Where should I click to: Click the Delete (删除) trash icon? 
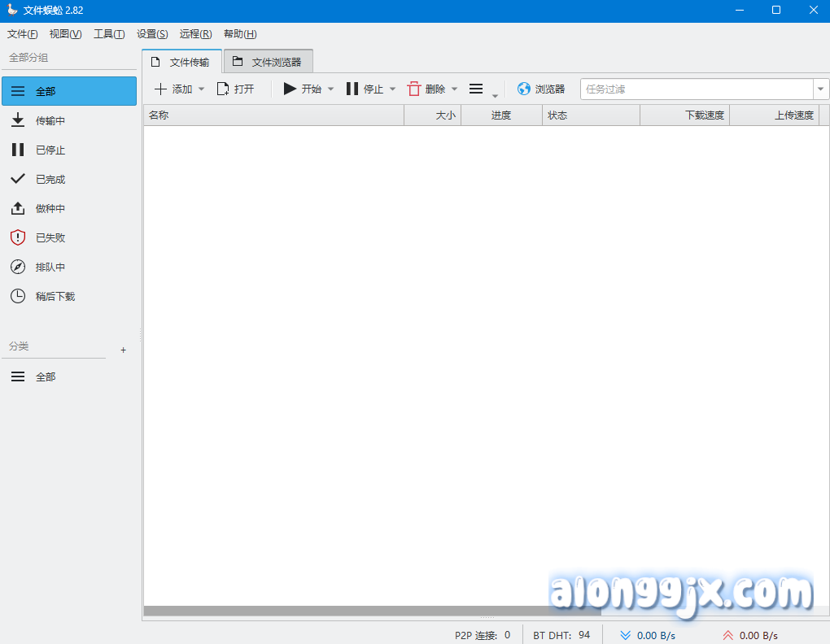point(414,89)
